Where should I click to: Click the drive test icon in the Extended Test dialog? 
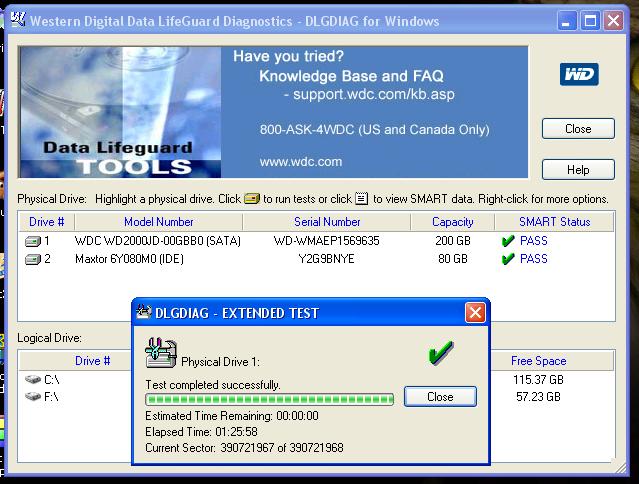161,353
